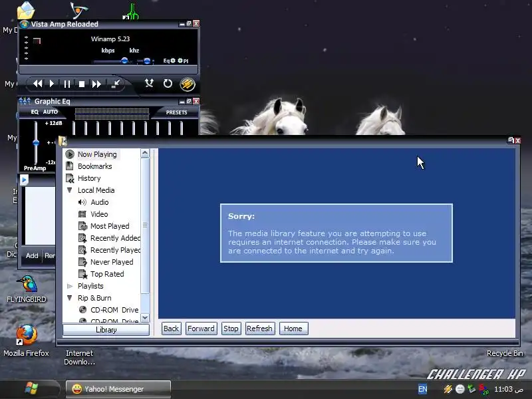
Task: Click the tree scrollbar up arrow
Action: click(x=145, y=154)
